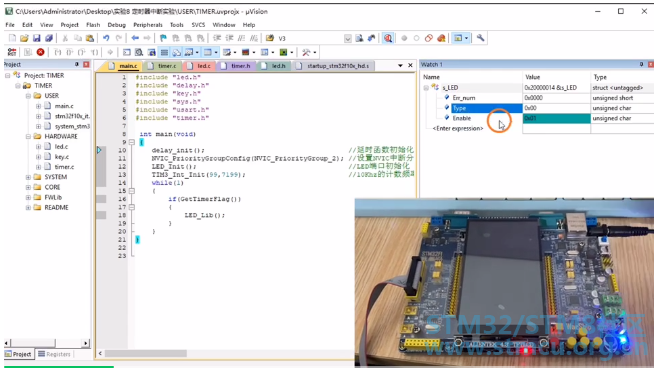
Task: Toggle auto-hide pin on Project panel
Action: [77, 64]
